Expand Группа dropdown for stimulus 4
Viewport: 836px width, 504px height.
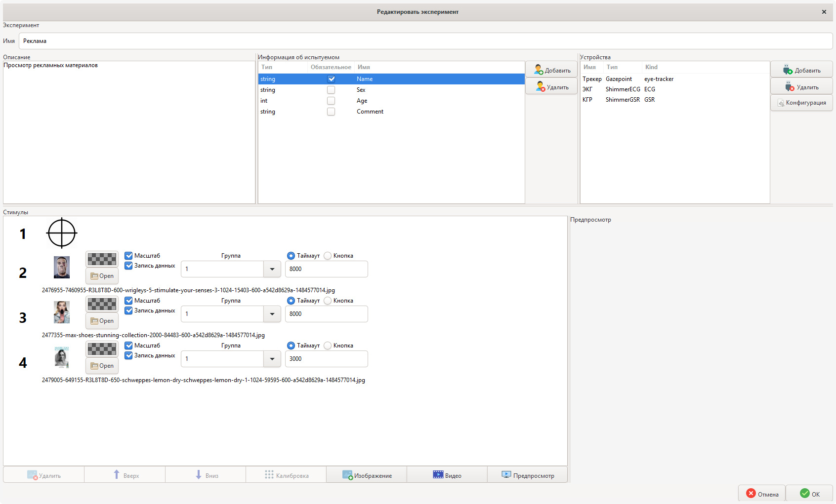[272, 359]
